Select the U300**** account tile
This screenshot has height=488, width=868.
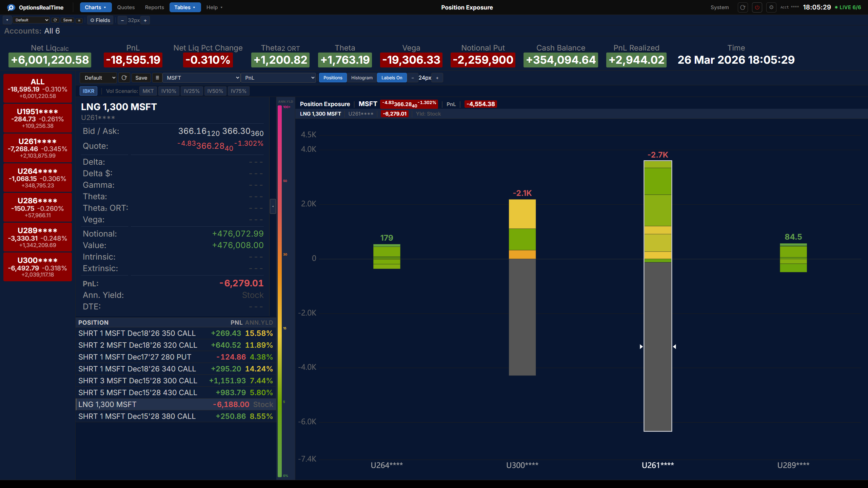coord(38,267)
